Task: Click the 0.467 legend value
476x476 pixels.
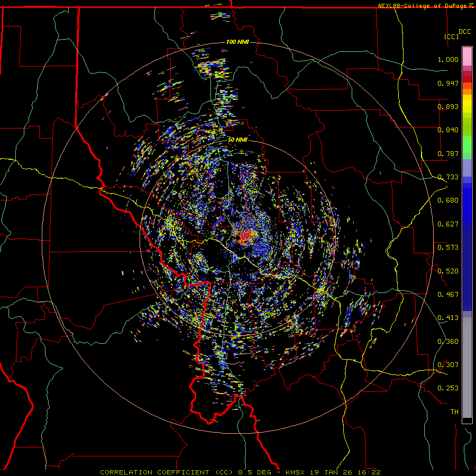Action: point(448,295)
